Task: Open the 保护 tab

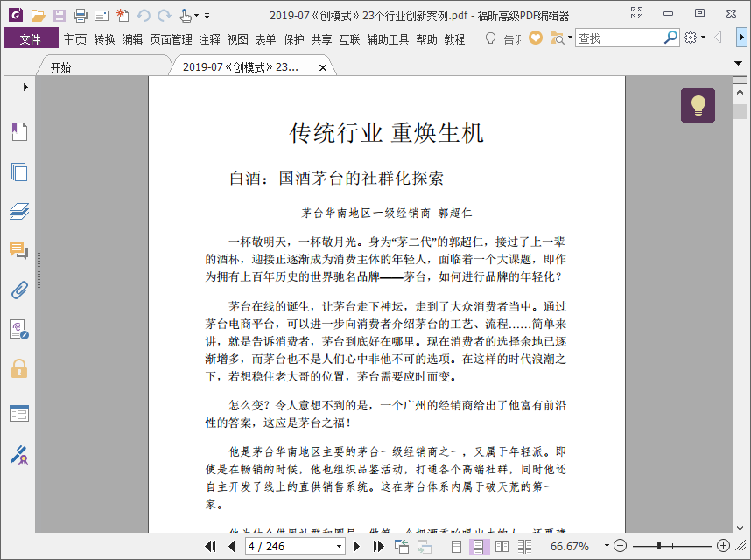Action: pos(293,39)
